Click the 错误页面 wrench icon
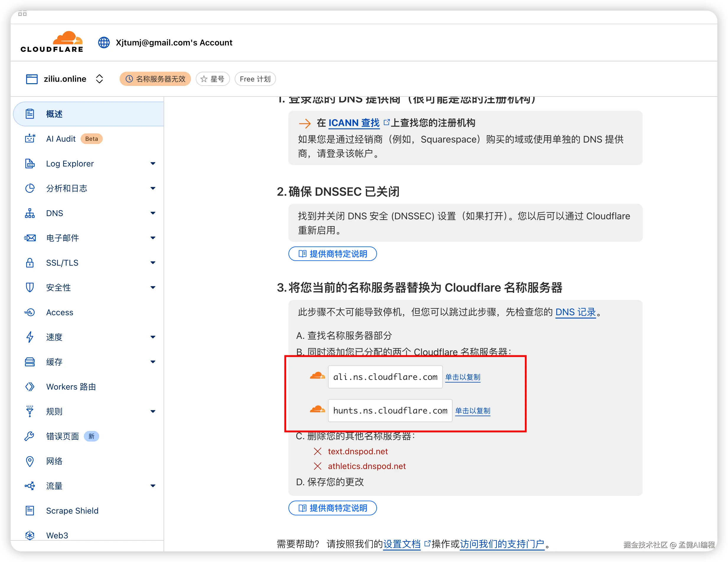Image resolution: width=728 pixels, height=562 pixels. click(30, 436)
